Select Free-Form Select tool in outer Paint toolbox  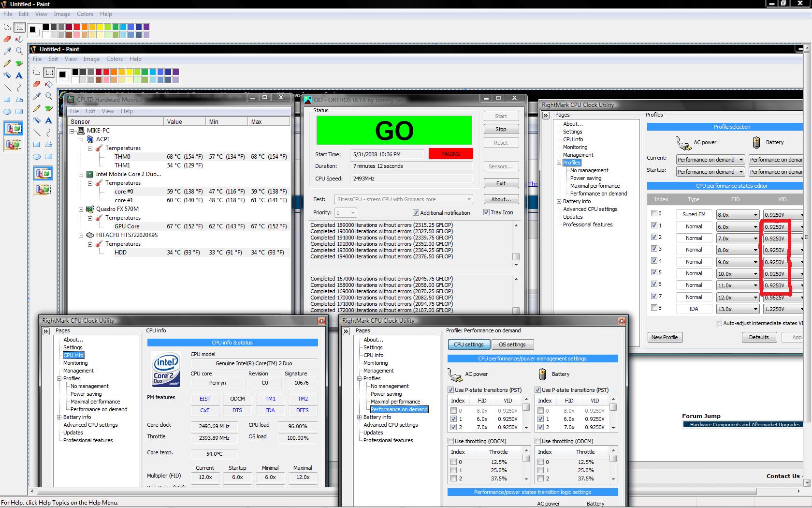pyautogui.click(x=7, y=27)
